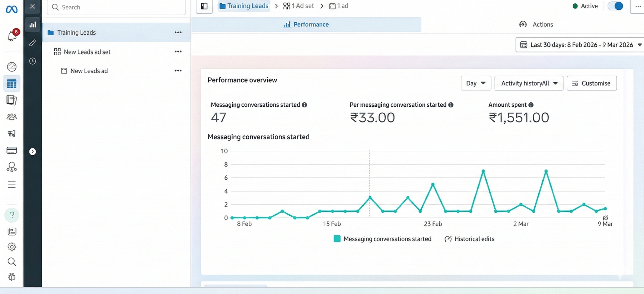Open Ads reporting pages icon
Viewport: 644px width, 294px height.
point(12,100)
